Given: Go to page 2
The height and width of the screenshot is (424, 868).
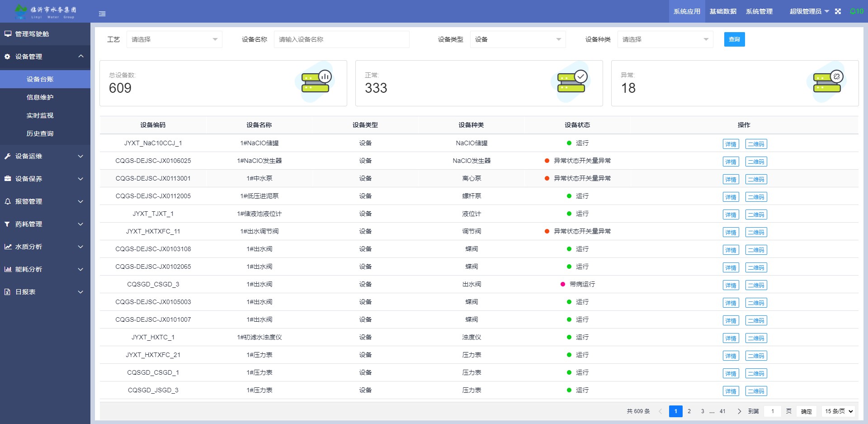Looking at the screenshot, I should [x=689, y=411].
